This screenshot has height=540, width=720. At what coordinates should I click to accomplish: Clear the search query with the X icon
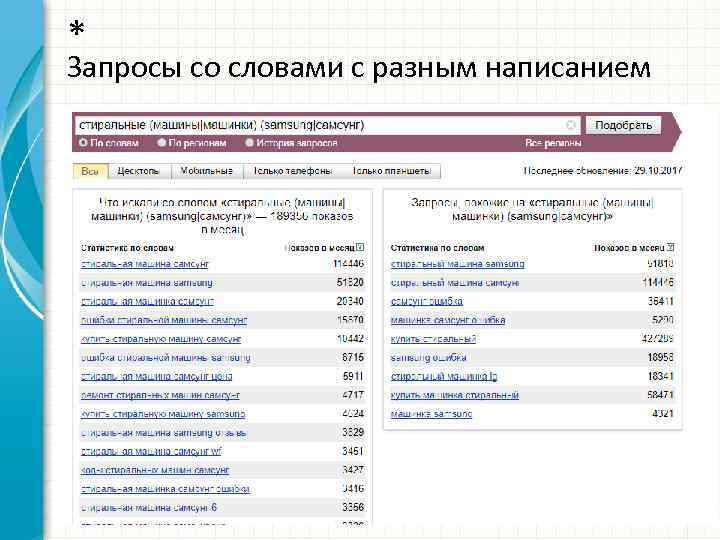click(x=571, y=125)
